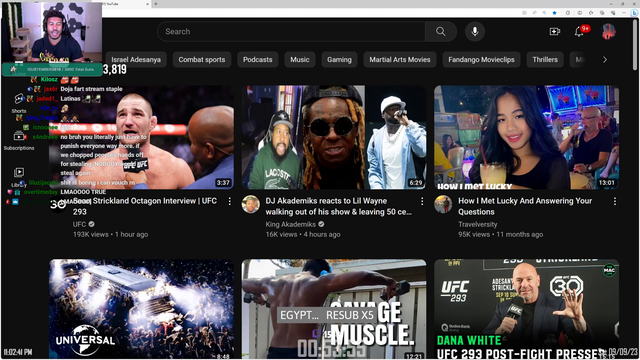Open the Bing sidebar button
Viewport: 640px width, 360px height.
pyautogui.click(x=635, y=13)
